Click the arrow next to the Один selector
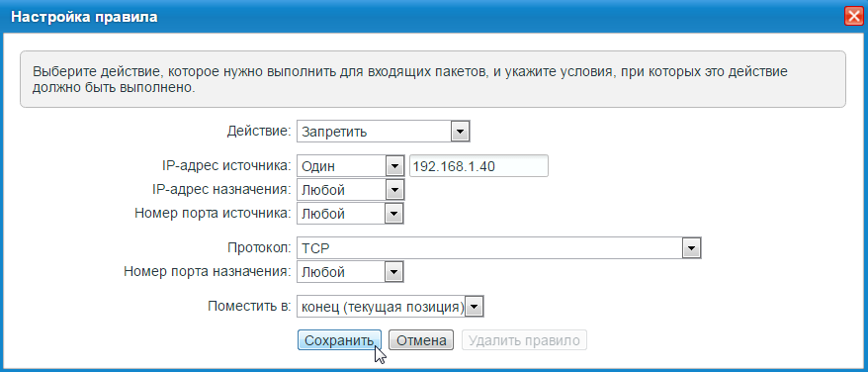The height and width of the screenshot is (372, 868). click(x=394, y=166)
